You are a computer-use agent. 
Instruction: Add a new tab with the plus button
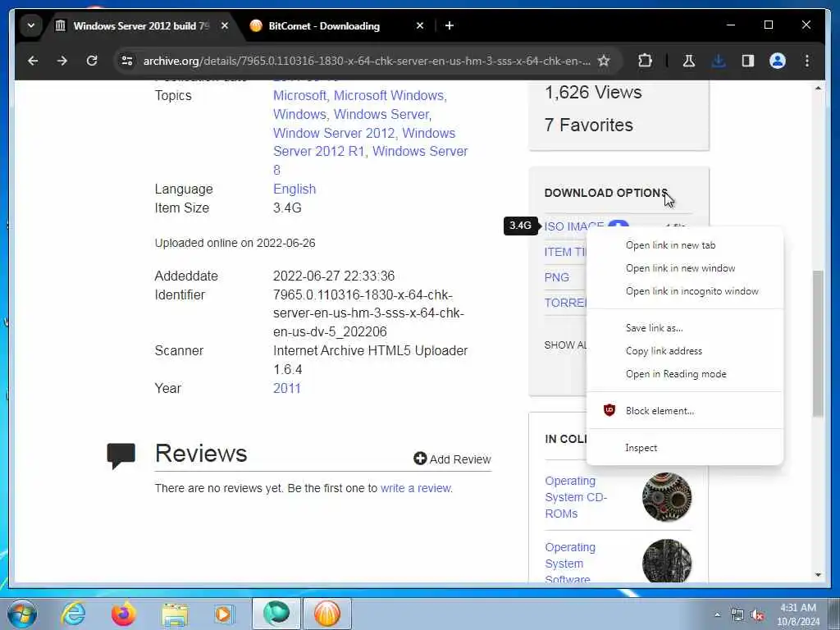[x=450, y=25]
